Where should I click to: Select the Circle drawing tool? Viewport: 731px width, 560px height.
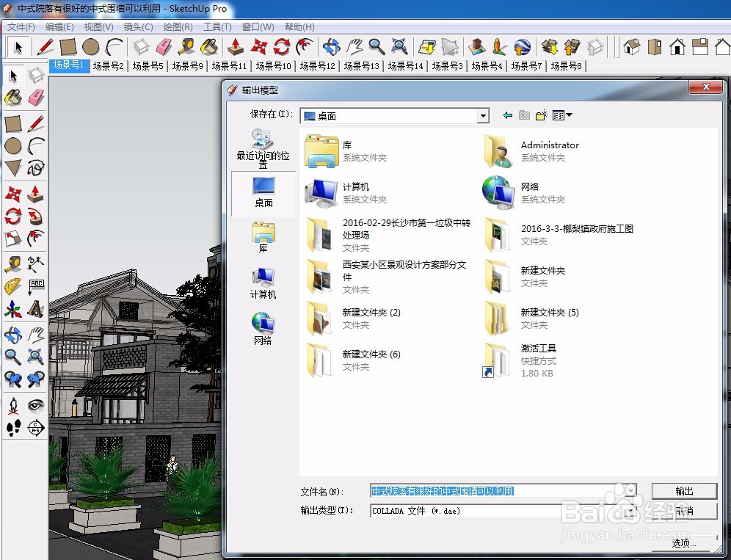pos(12,145)
